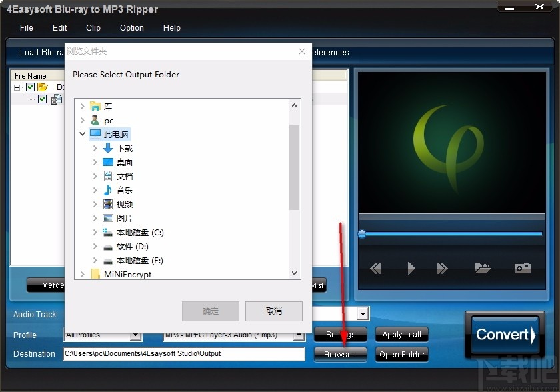Image resolution: width=560 pixels, height=392 pixels.
Task: Uncheck the file checkbox under D: drive
Action: pyautogui.click(x=43, y=99)
